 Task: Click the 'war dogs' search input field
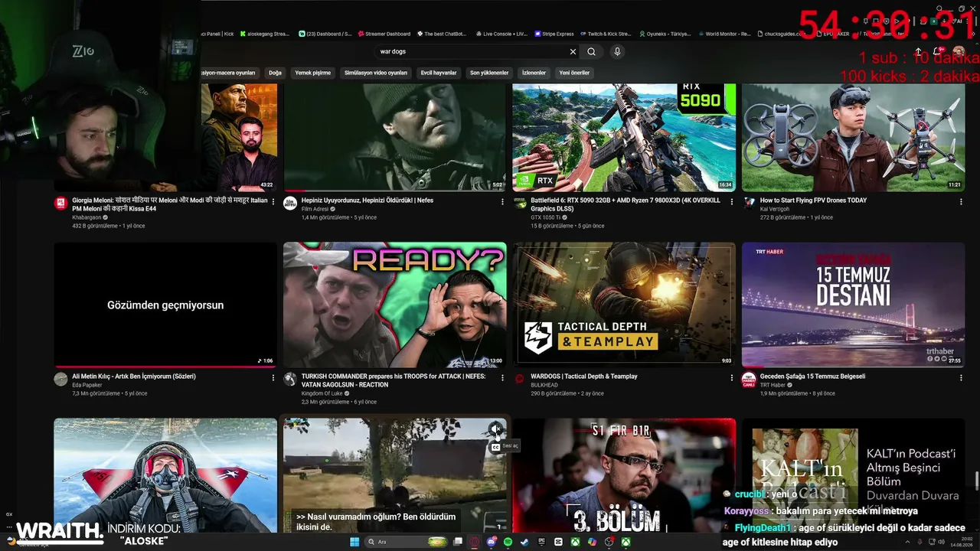click(472, 52)
